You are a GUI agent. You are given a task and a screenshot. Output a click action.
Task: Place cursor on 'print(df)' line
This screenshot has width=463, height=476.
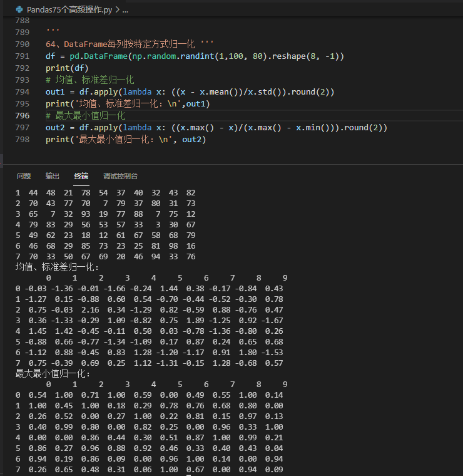(x=67, y=68)
